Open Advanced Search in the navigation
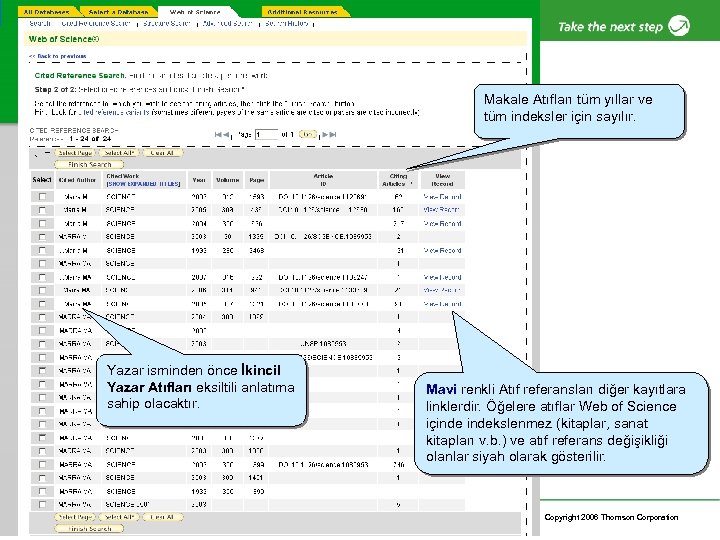 coord(227,23)
